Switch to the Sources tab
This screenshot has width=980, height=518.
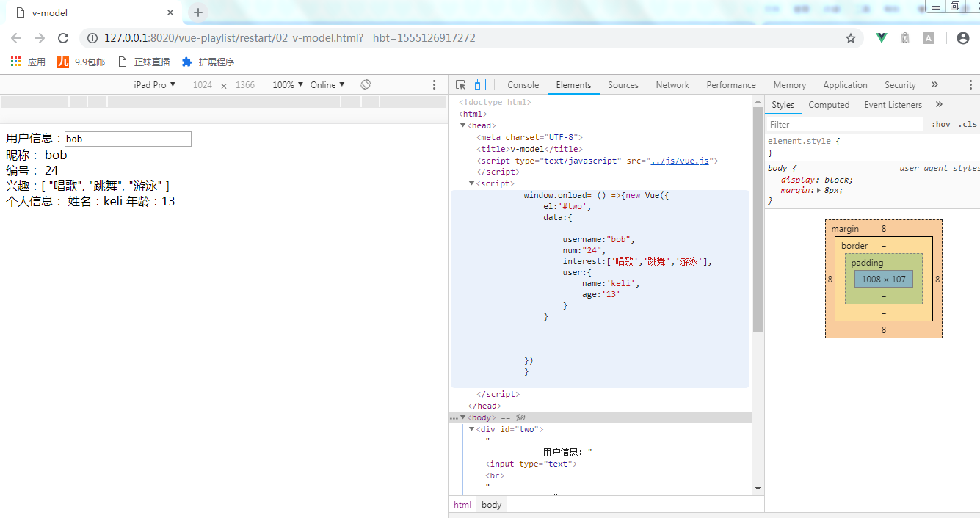coord(623,85)
